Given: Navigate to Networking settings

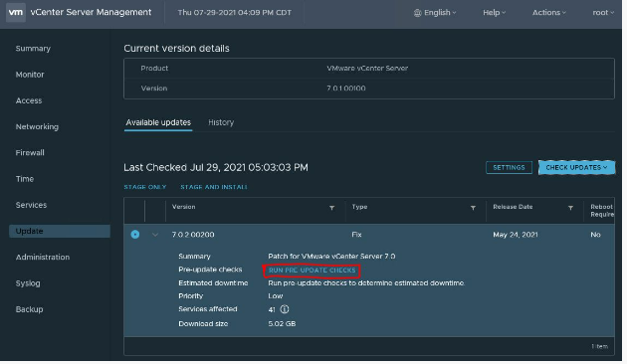Looking at the screenshot, I should [x=37, y=127].
